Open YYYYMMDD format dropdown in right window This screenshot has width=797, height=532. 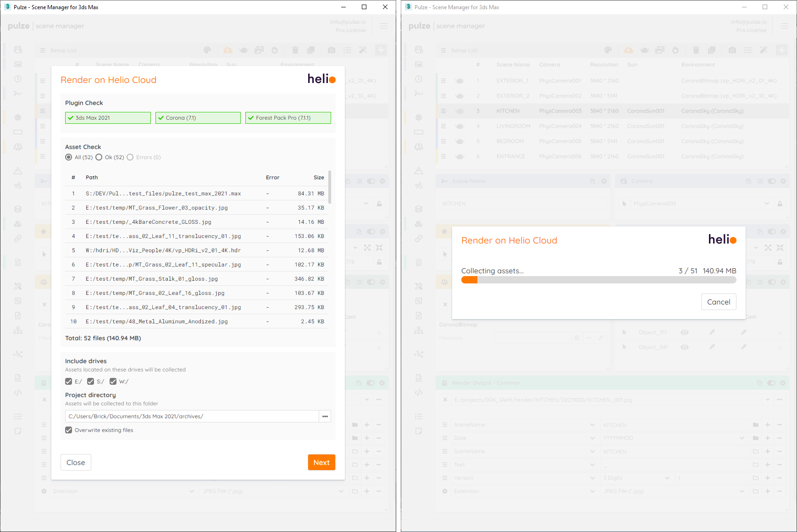[x=673, y=438]
